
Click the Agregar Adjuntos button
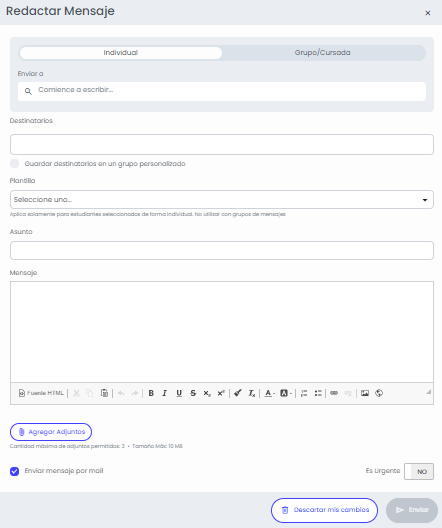[51, 432]
